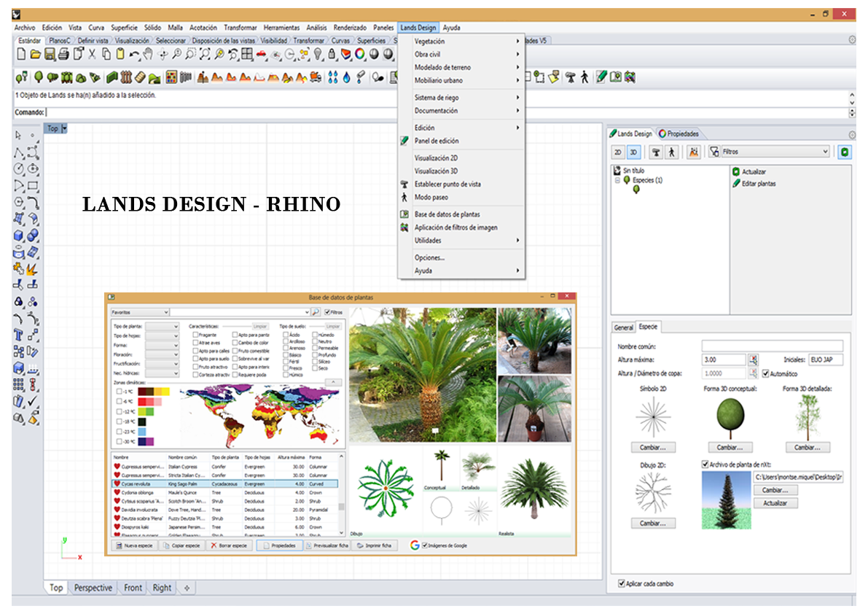This screenshot has width=868, height=614.
Task: Open the Top viewport title dropdown arrow
Action: pos(64,128)
